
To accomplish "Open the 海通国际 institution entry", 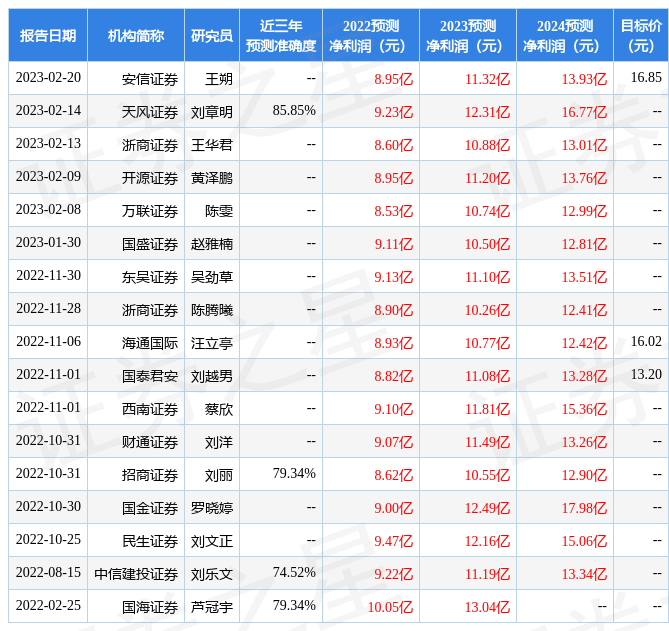I will (150, 342).
